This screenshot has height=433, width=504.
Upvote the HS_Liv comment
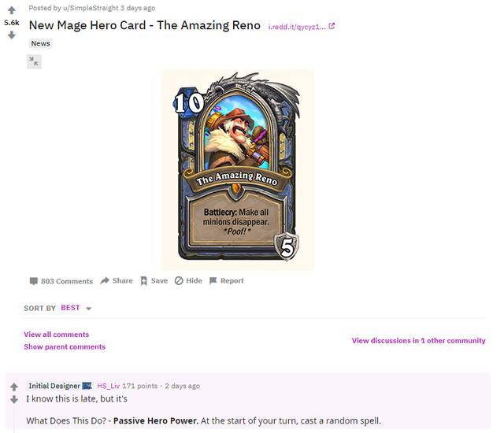coord(14,387)
